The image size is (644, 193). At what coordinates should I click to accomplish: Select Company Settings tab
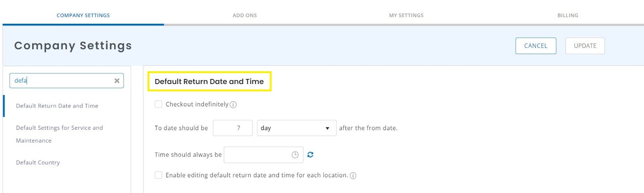pyautogui.click(x=83, y=15)
